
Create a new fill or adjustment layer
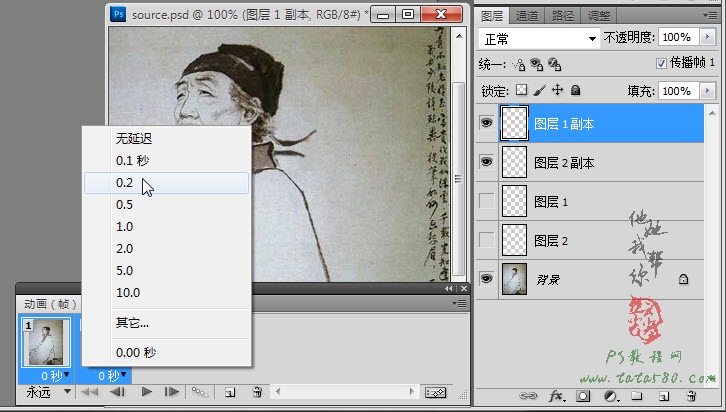coord(612,396)
